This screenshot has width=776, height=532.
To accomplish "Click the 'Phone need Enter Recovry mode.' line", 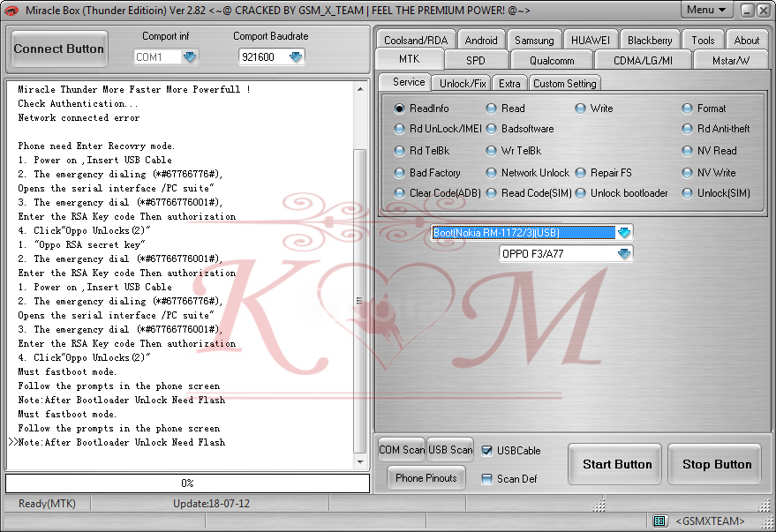I will [96, 146].
